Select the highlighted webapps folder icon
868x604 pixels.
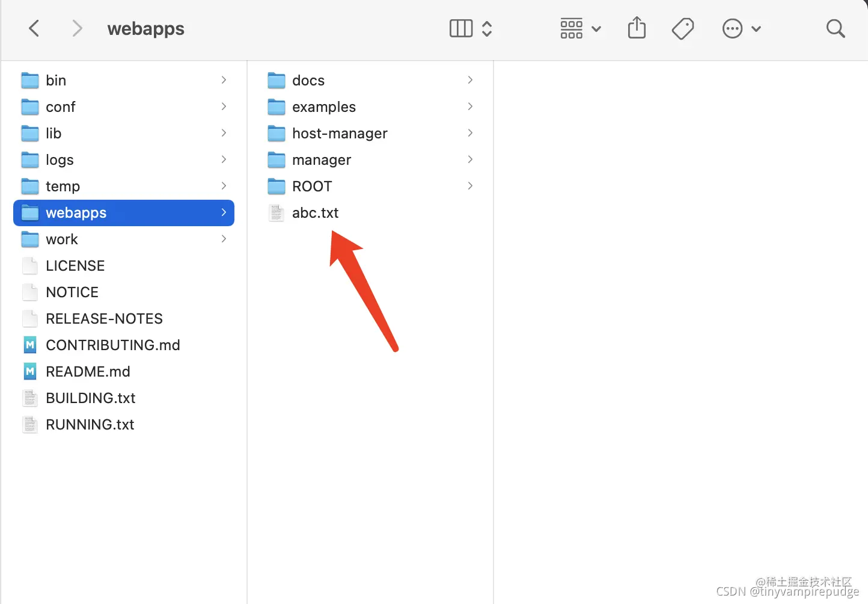[x=30, y=212]
